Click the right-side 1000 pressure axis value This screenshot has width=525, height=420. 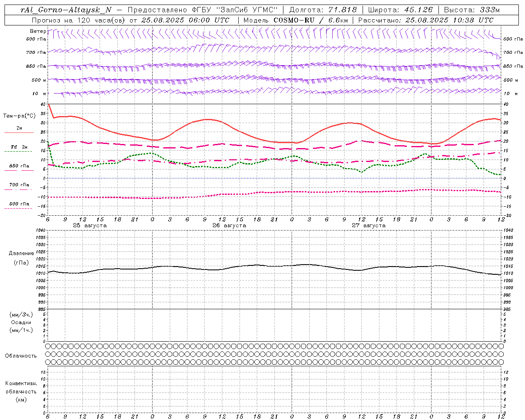point(508,288)
